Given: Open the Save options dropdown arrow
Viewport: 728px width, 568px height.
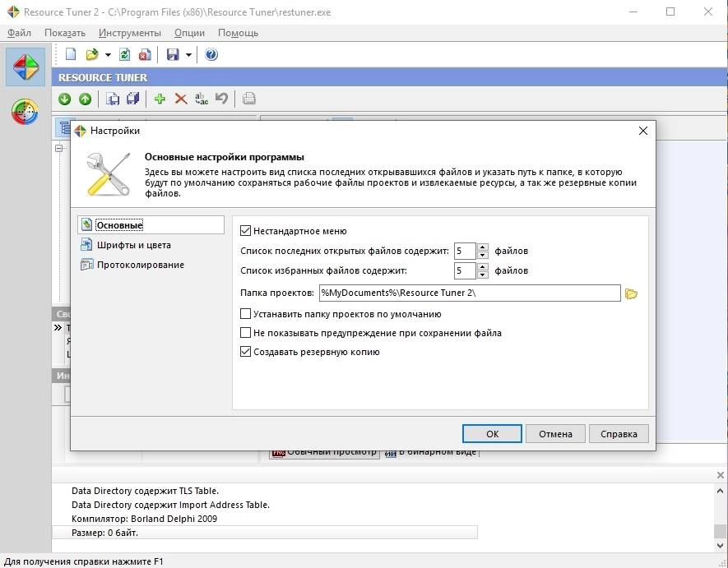Looking at the screenshot, I should [188, 55].
